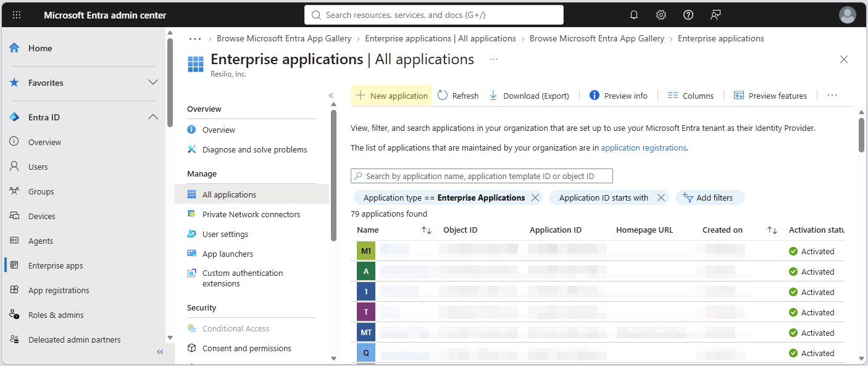Open notifications bell

634,15
